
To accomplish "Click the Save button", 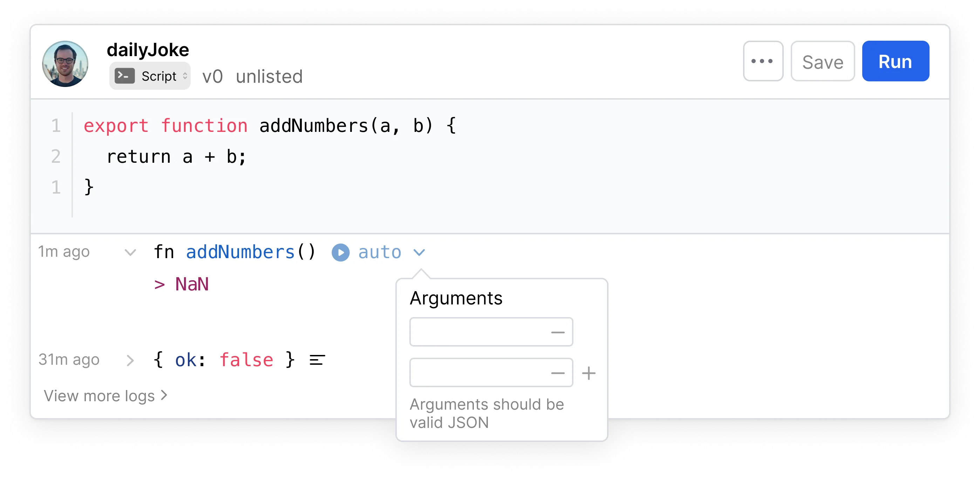I will 823,61.
